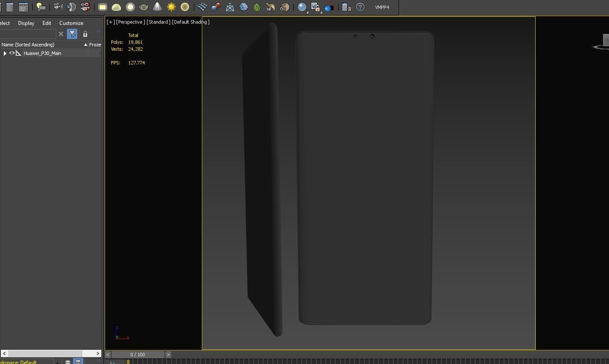The width and height of the screenshot is (609, 364).
Task: Create a teapot primitive
Action: click(144, 7)
